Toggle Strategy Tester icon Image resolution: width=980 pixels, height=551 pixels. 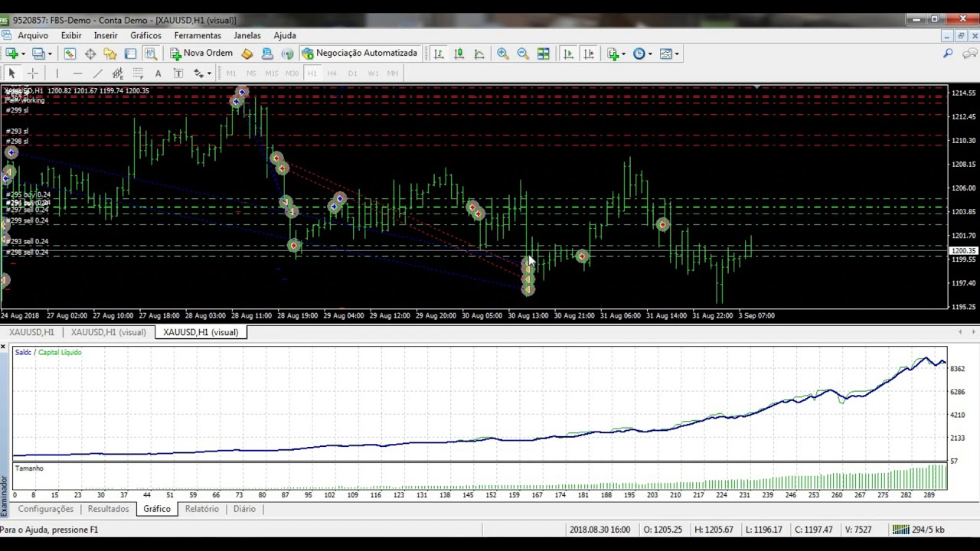pos(151,54)
